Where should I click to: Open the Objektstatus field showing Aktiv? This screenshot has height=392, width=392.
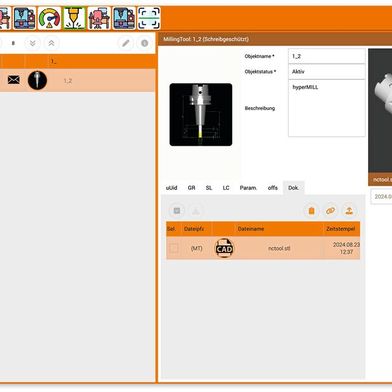[x=327, y=71]
